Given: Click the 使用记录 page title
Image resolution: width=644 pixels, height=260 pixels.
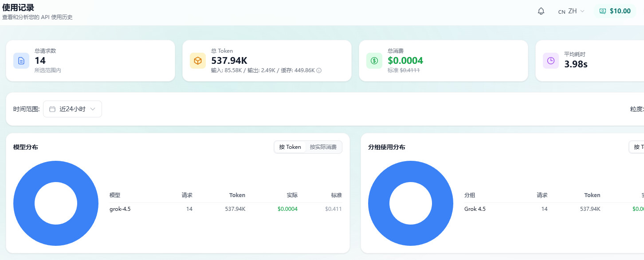Looking at the screenshot, I should (18, 8).
